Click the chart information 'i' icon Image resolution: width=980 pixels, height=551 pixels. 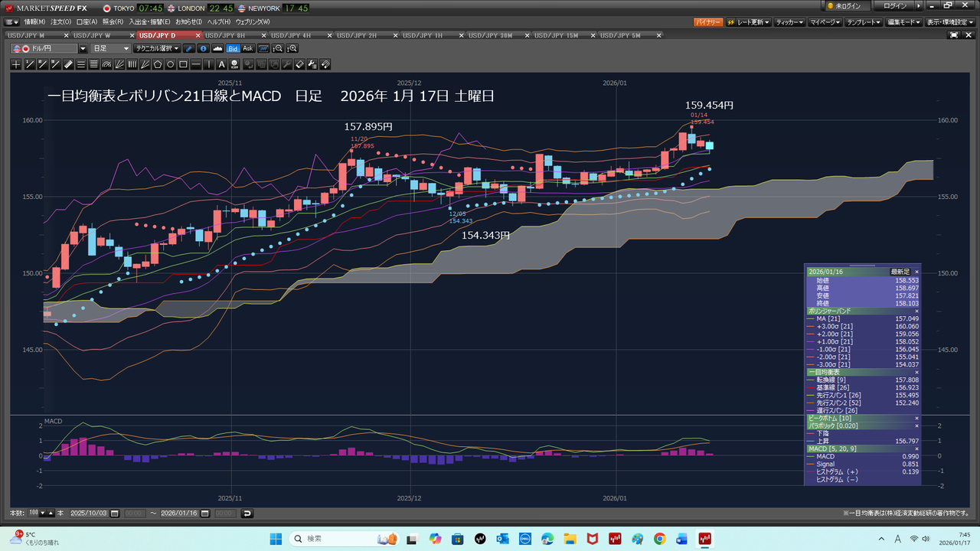[x=203, y=48]
